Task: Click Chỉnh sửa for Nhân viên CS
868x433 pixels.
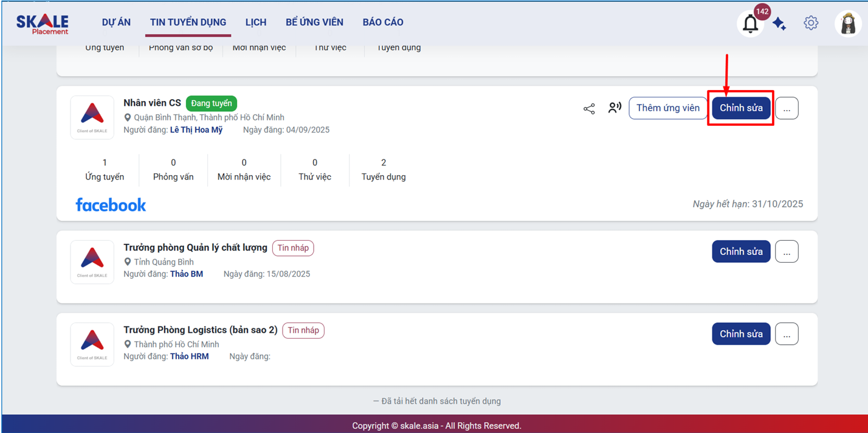Action: click(741, 108)
